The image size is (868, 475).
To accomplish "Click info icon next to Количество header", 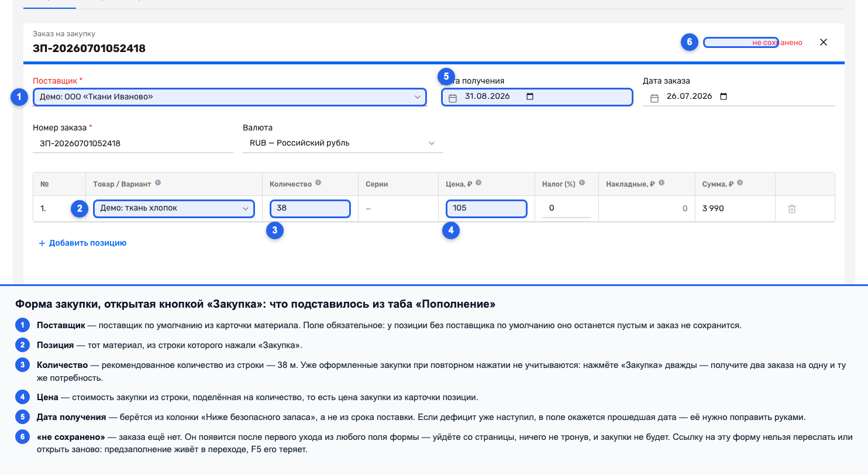I will click(318, 183).
